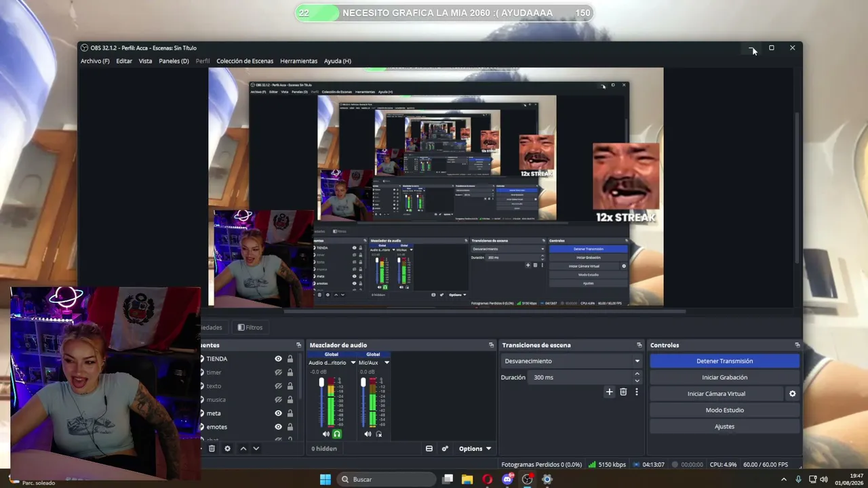Switch audio mixer layout icon
Image resolution: width=868 pixels, height=488 pixels.
[x=429, y=449]
